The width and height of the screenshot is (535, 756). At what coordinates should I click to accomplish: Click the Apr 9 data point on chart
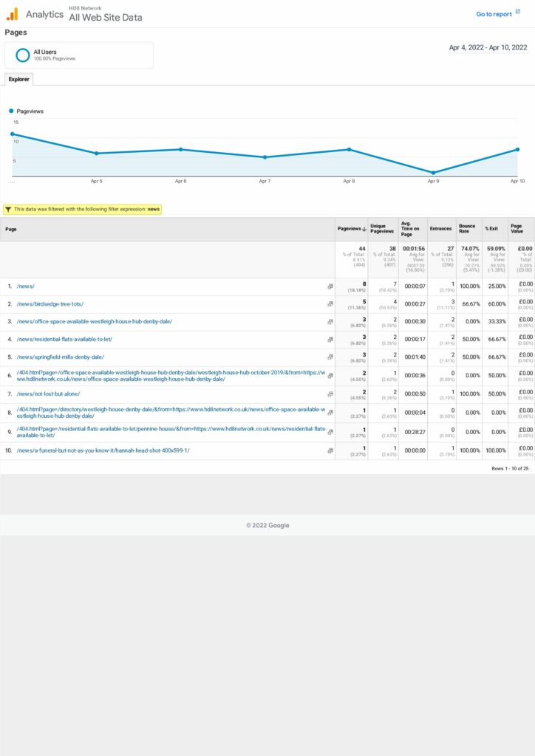click(433, 173)
